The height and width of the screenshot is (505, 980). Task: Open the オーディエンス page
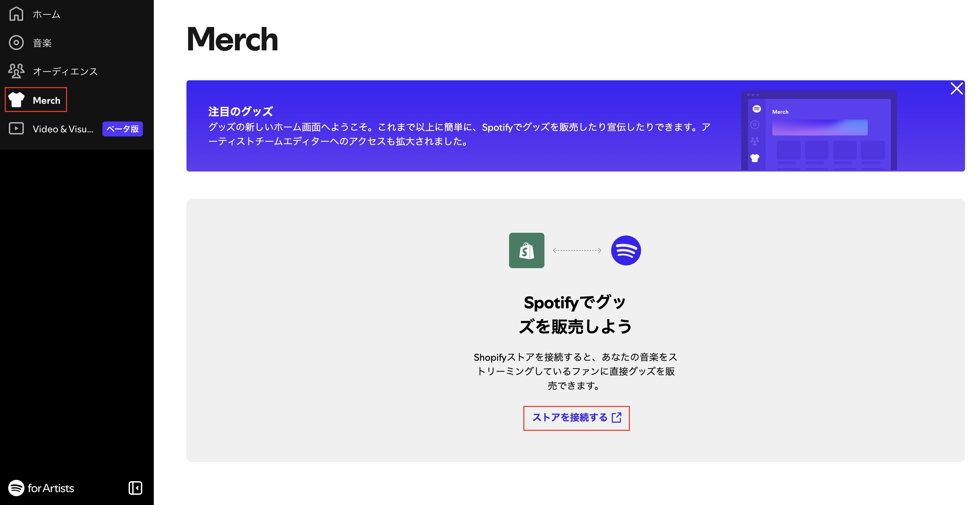(65, 71)
